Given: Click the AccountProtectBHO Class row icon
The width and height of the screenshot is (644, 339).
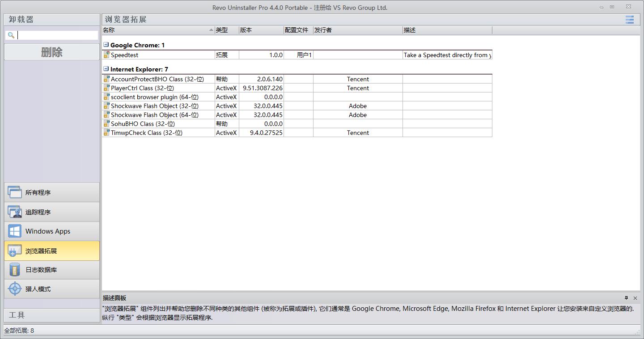Looking at the screenshot, I should click(106, 79).
